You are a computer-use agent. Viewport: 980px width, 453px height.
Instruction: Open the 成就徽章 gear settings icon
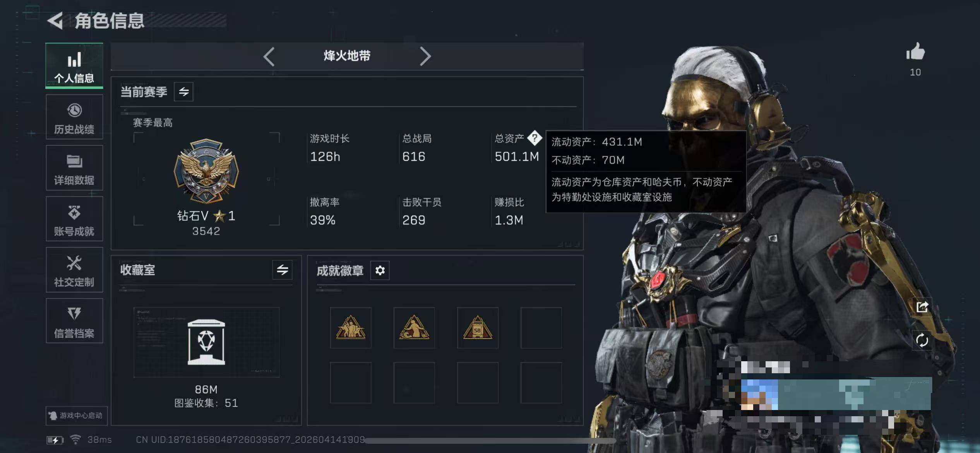pyautogui.click(x=380, y=270)
